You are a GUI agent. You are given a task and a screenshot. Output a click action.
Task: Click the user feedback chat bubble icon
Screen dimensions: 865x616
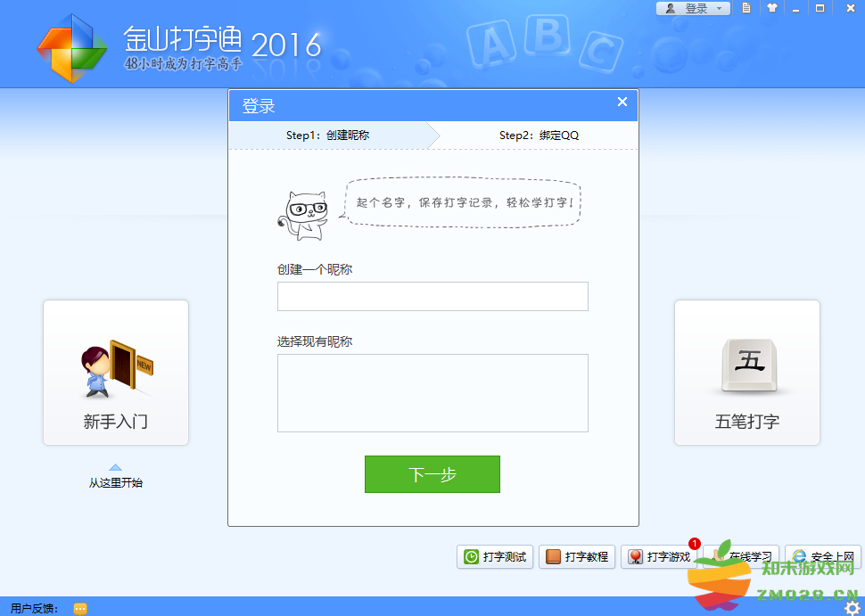[80, 608]
